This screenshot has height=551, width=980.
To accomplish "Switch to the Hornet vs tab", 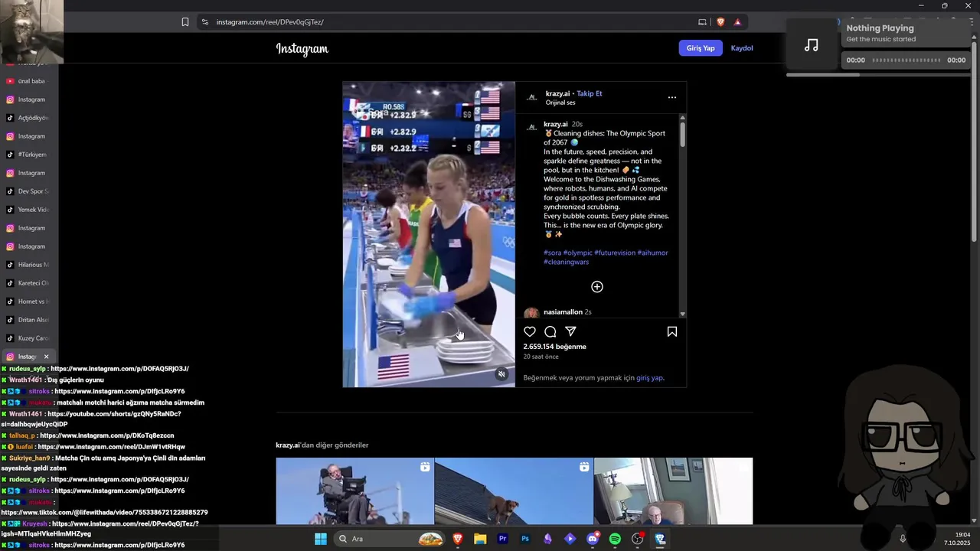I will [x=28, y=302].
